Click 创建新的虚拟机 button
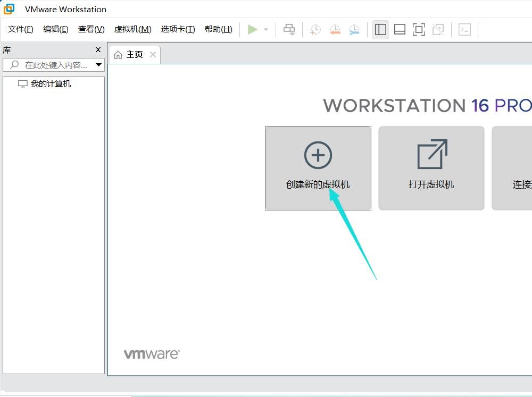 [x=318, y=168]
